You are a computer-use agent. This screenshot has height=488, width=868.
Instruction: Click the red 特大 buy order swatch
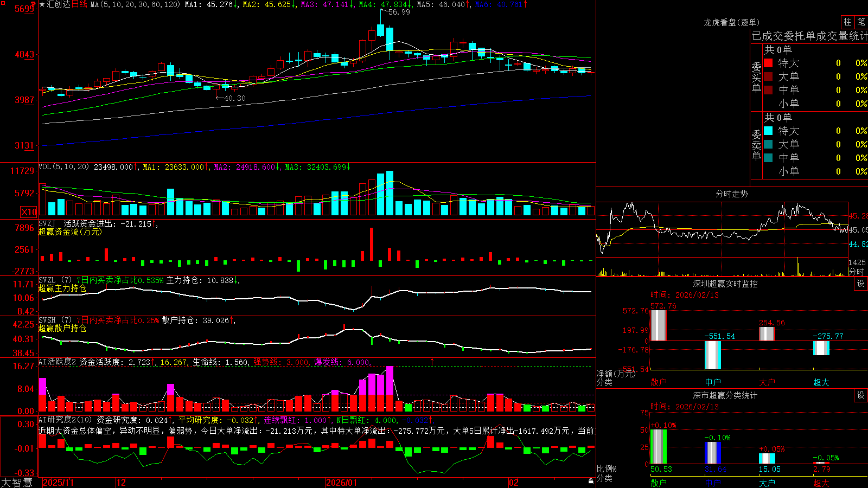pyautogui.click(x=768, y=63)
